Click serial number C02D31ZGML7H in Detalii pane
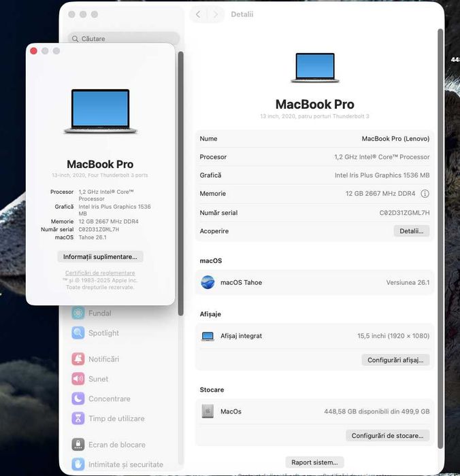This screenshot has width=460, height=476. click(404, 213)
